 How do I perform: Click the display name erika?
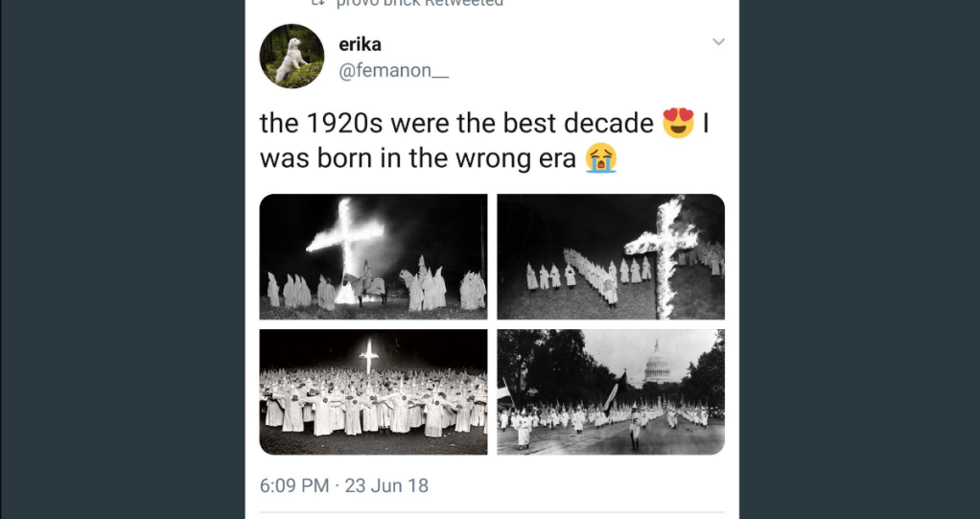click(x=360, y=44)
